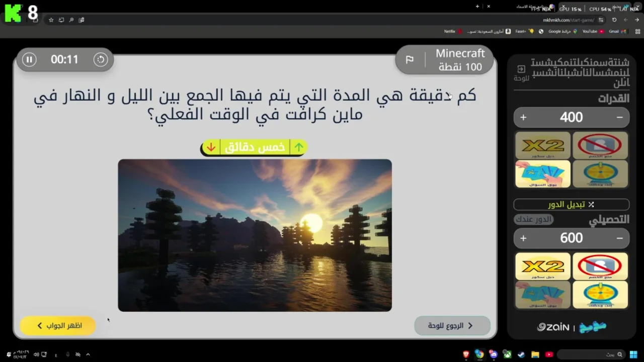
Task: Click the الدور عندك turn badge
Action: pyautogui.click(x=534, y=219)
